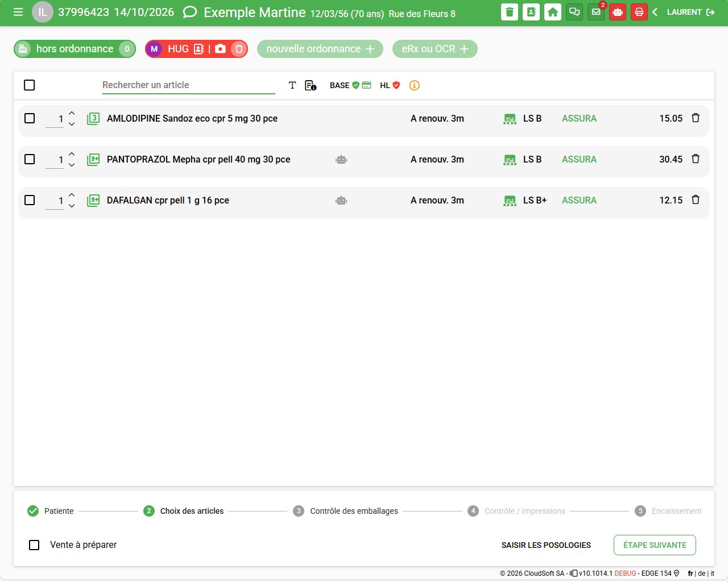Viewport: 728px width, 582px height.
Task: Open the prescriber card icon on HUG
Action: point(198,49)
